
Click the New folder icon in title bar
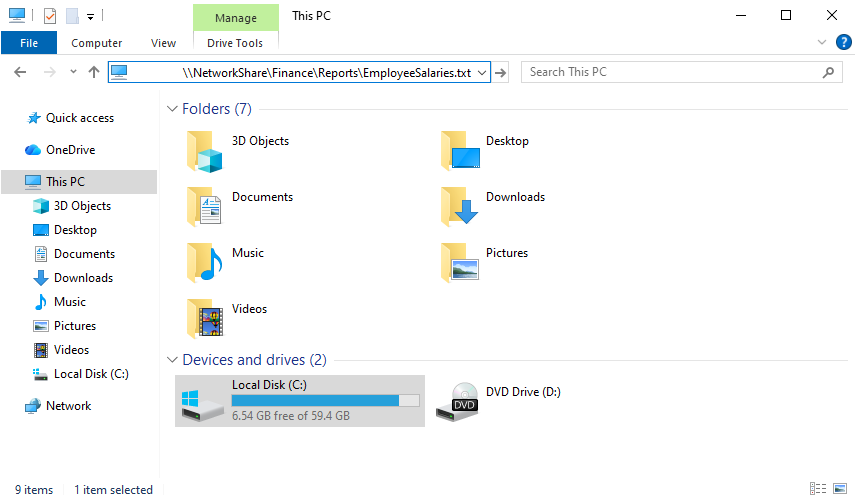72,16
